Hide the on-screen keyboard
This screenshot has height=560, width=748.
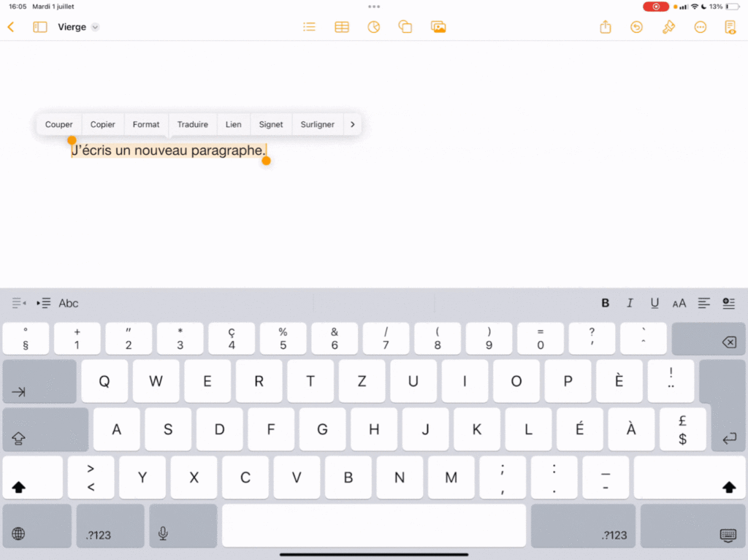tap(728, 534)
